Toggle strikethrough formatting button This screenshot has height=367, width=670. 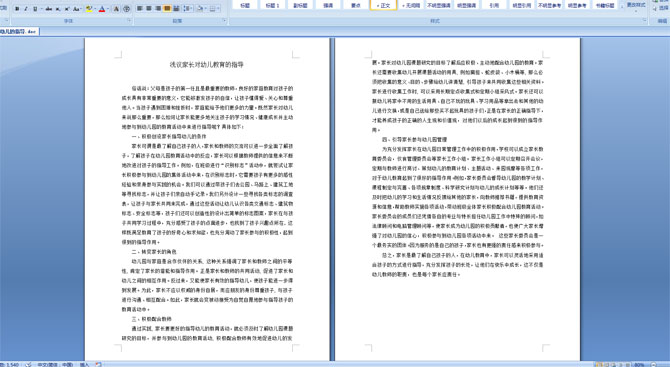pos(49,9)
